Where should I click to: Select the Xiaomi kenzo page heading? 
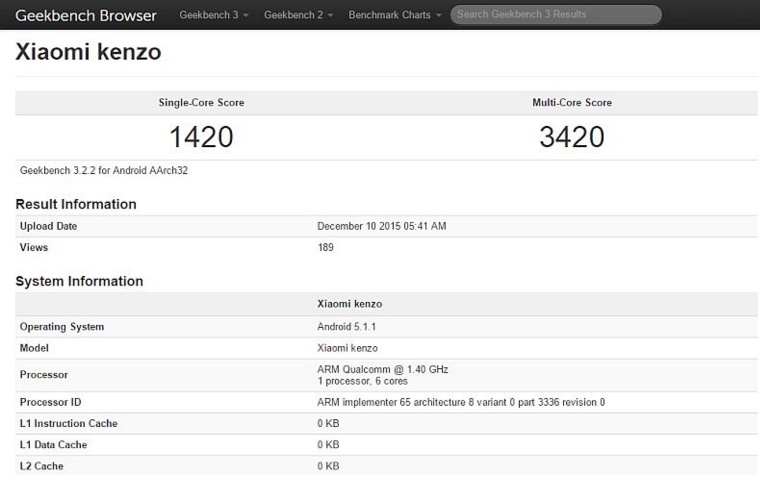click(88, 52)
